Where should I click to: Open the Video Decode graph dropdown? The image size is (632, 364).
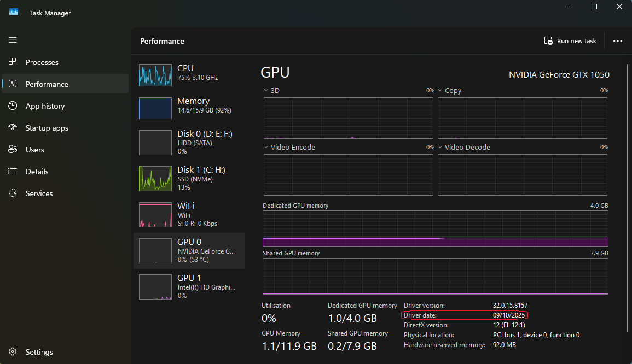pyautogui.click(x=440, y=148)
